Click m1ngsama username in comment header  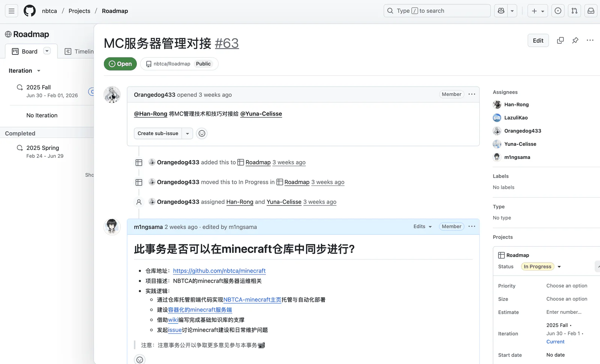tap(148, 227)
